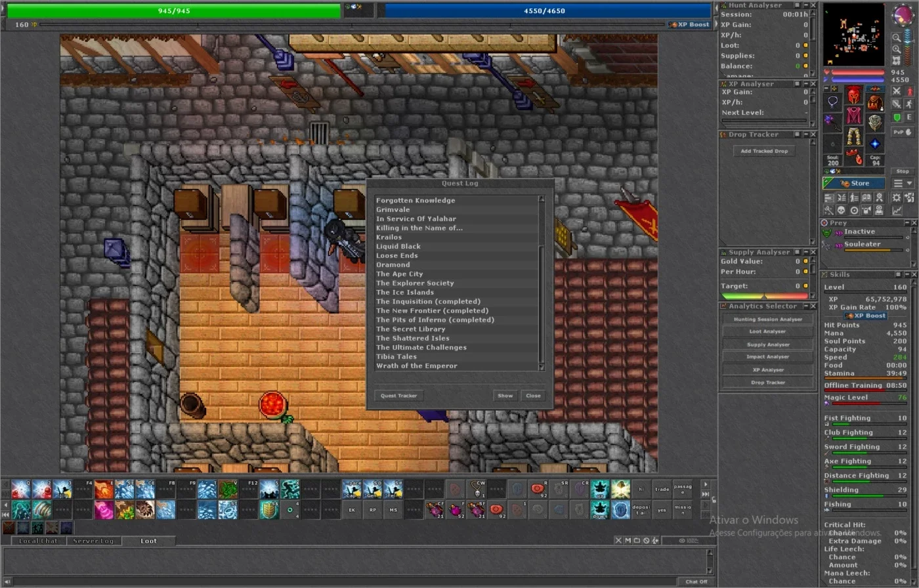
Task: Click the blue ring equipment slot
Action: 876,144
